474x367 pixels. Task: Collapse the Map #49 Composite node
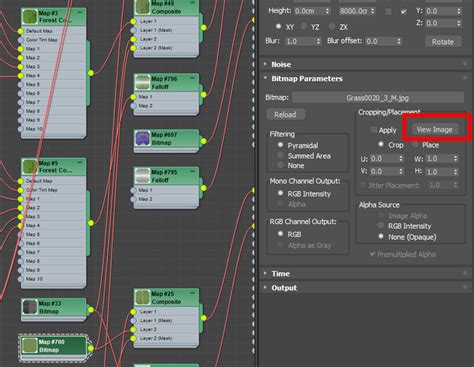[x=193, y=3]
